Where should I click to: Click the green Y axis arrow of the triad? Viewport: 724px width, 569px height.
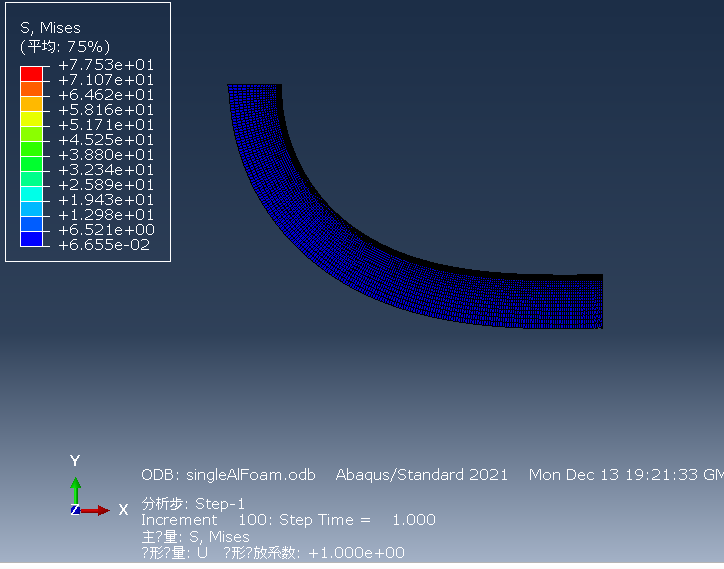click(x=75, y=490)
